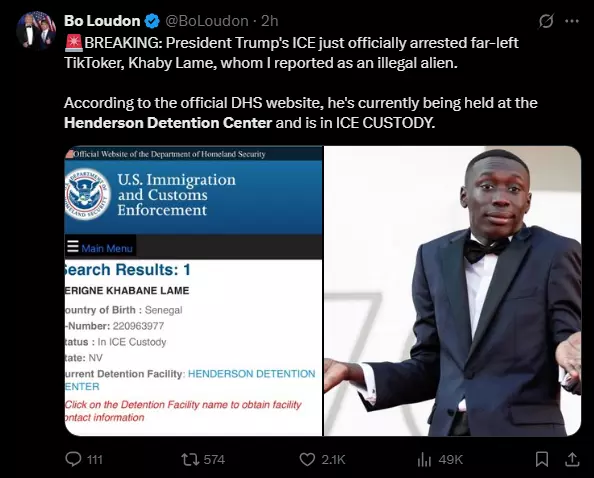Open the photo of man in tuxedo
The width and height of the screenshot is (594, 478).
[453, 291]
